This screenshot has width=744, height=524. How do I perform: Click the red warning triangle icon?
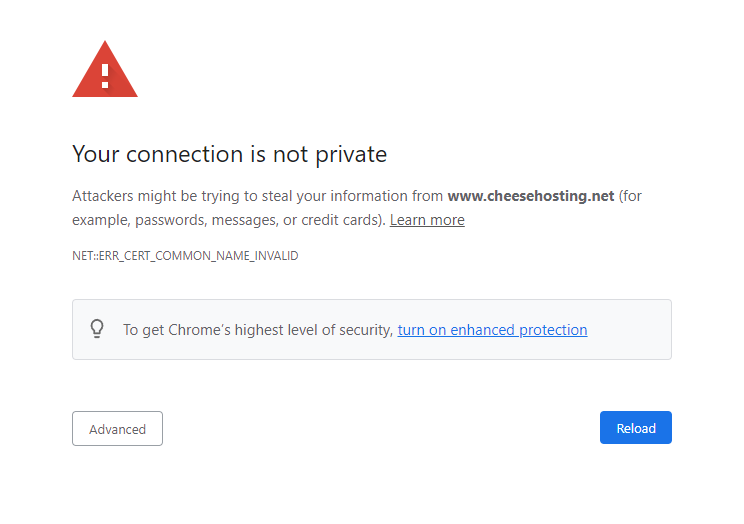pyautogui.click(x=105, y=71)
